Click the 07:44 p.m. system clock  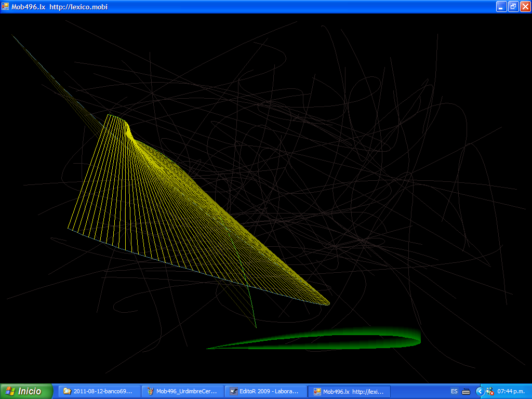512,391
